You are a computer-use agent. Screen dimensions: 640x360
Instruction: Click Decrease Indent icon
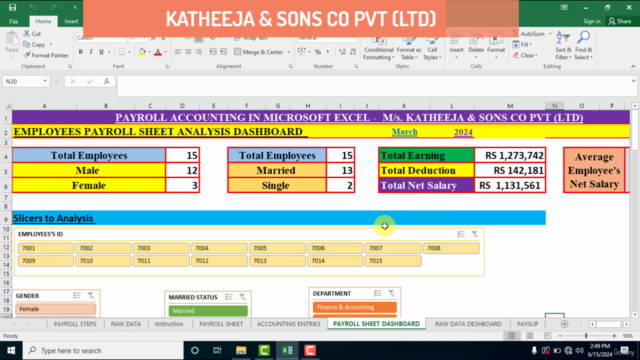(x=213, y=52)
